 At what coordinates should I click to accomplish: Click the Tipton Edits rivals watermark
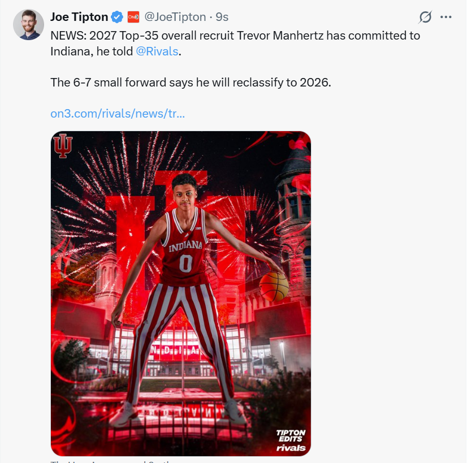(291, 440)
